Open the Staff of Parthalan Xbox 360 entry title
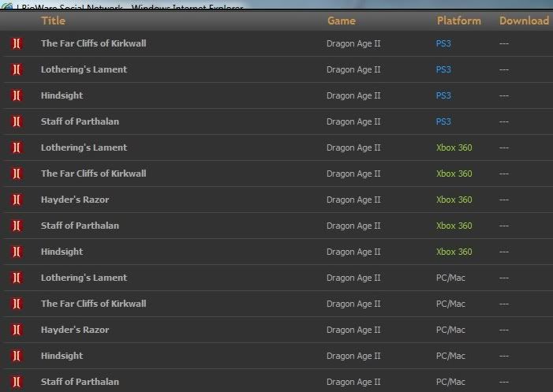This screenshot has width=553, height=392. (80, 226)
